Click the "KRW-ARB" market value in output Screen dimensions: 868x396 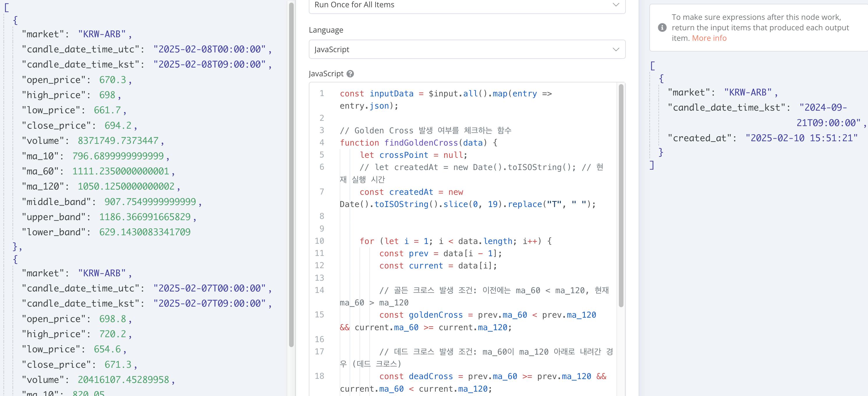click(748, 92)
